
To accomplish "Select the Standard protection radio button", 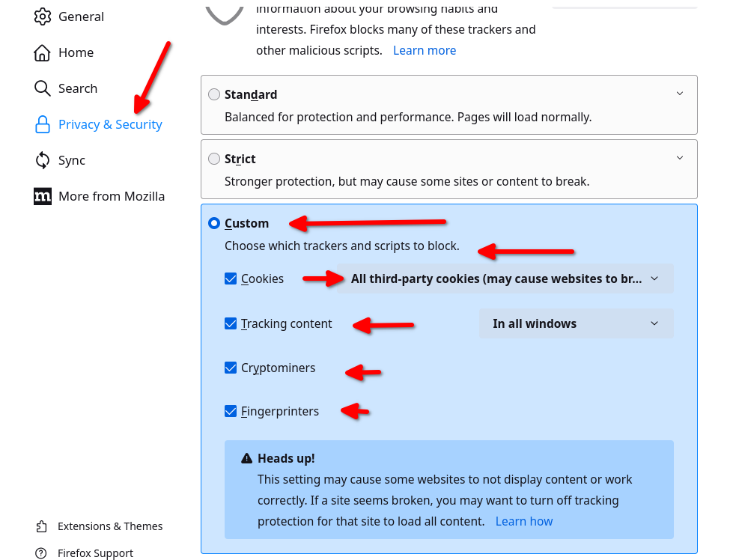I will (x=214, y=94).
